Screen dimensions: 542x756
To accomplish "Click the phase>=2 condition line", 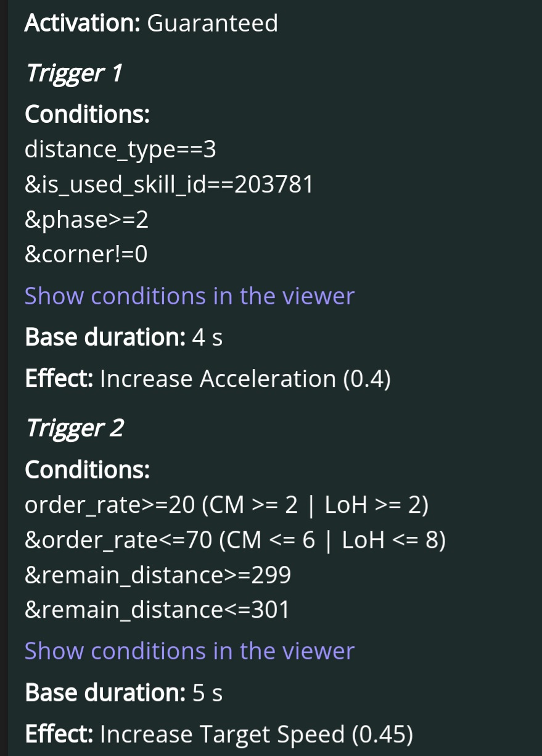I will 86,220.
